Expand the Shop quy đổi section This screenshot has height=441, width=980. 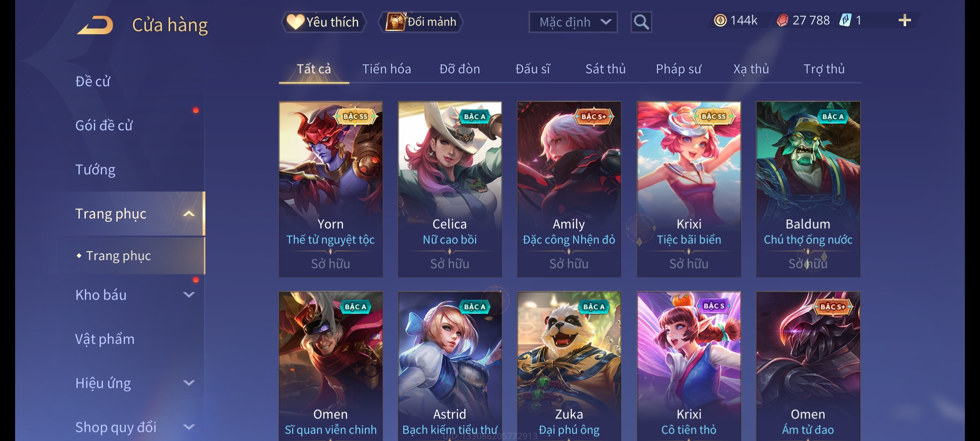coord(189,427)
